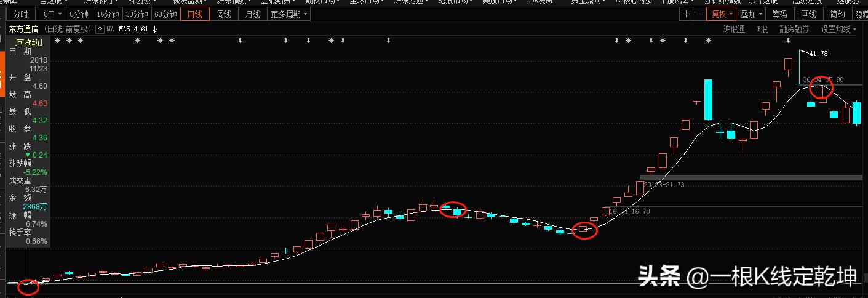Click the [可拖动] drag handle label
868x298 pixels.
click(x=29, y=42)
